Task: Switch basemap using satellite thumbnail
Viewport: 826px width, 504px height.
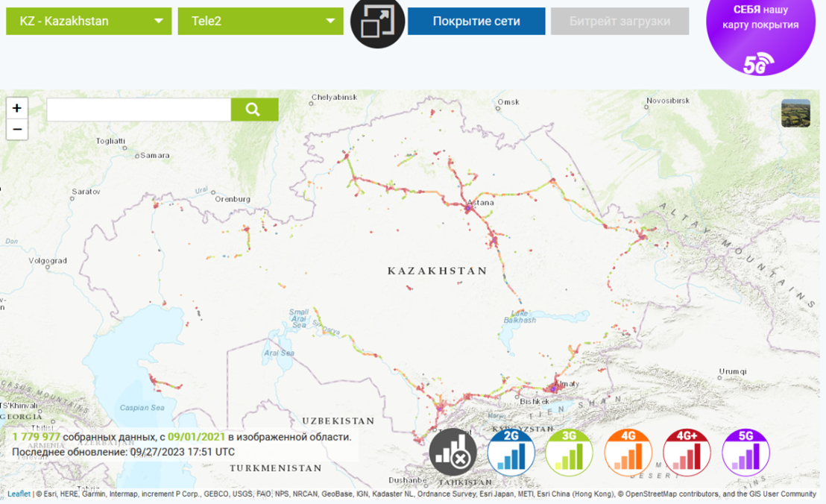Action: coord(795,113)
